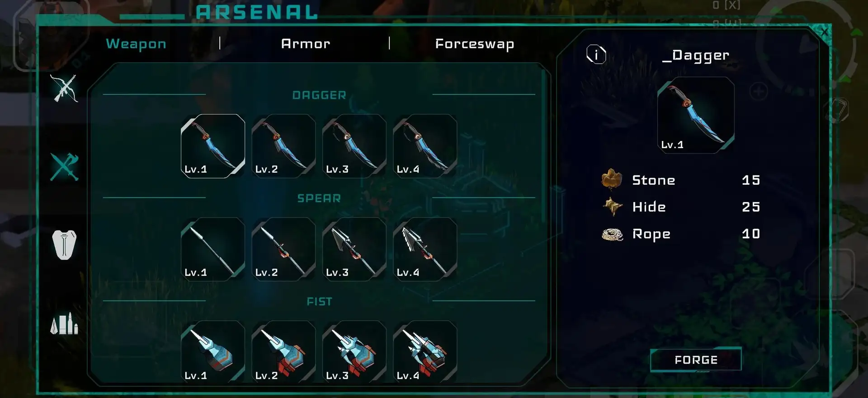The width and height of the screenshot is (868, 398).
Task: Select the bow and rifle weapons category icon
Action: click(x=64, y=88)
